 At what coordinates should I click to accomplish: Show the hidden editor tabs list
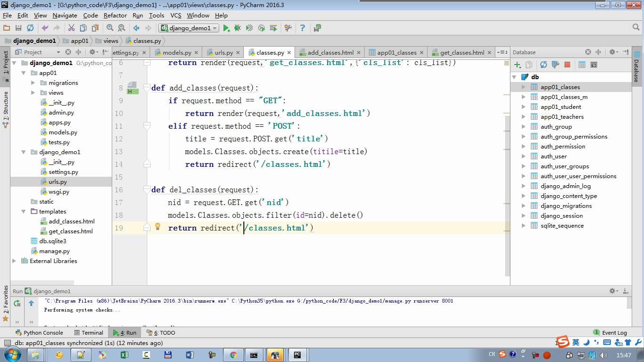tap(503, 52)
